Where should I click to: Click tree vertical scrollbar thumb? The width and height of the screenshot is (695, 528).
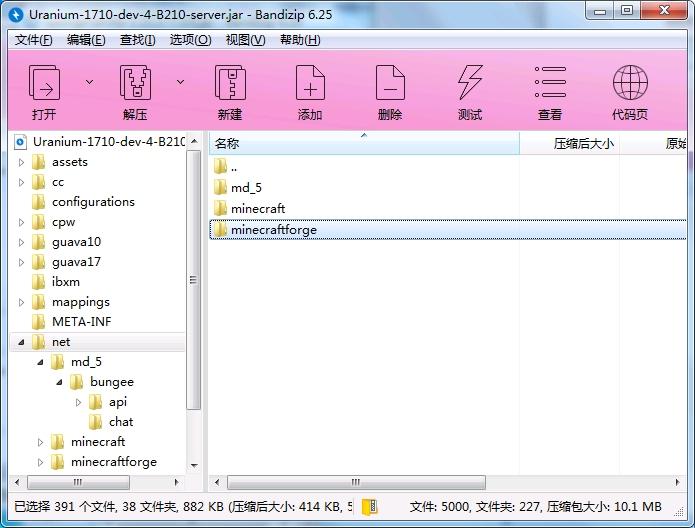(194, 280)
